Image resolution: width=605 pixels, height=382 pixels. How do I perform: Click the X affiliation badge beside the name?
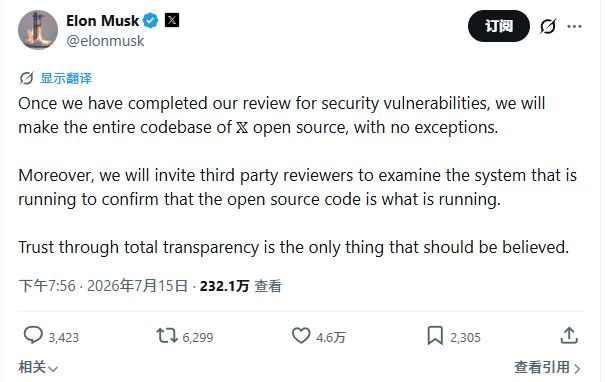point(172,20)
